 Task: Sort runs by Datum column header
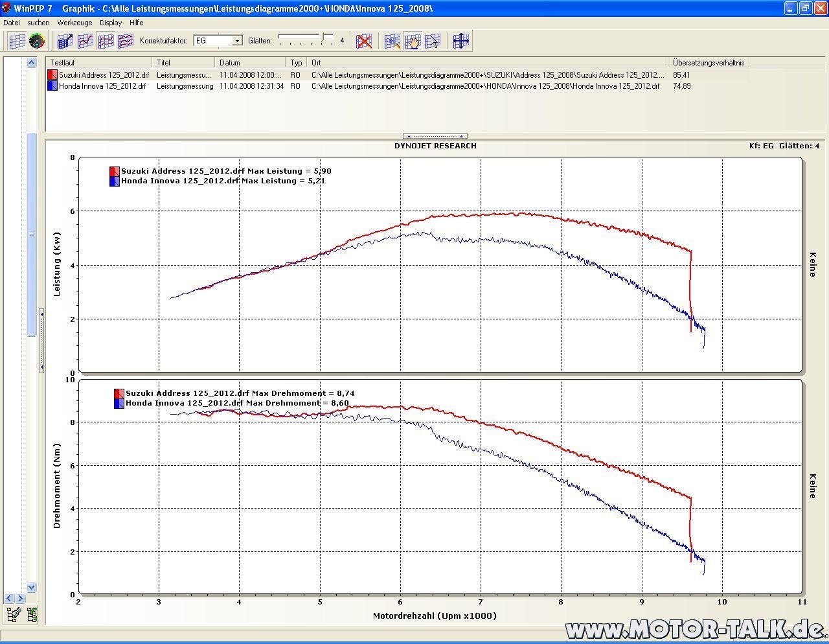click(230, 63)
